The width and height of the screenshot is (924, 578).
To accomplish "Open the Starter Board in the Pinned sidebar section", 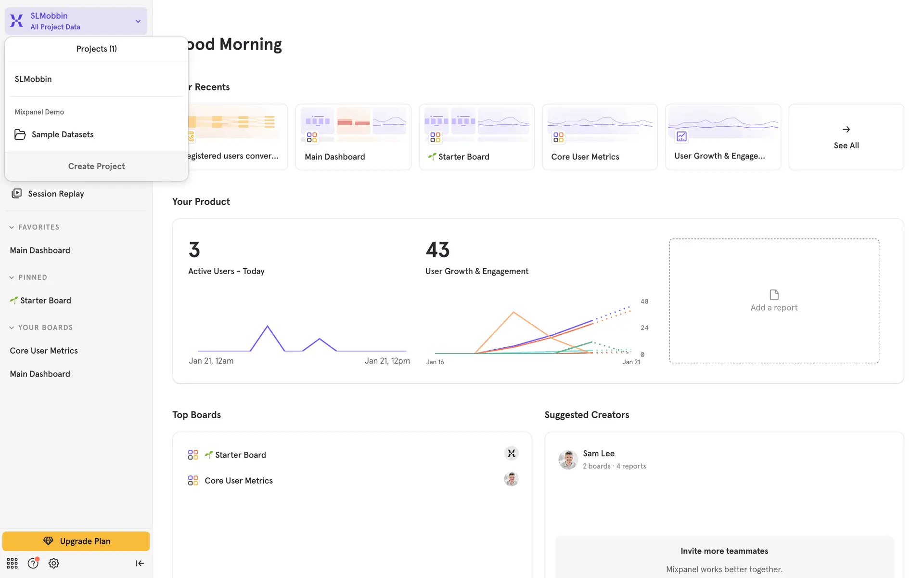I will pyautogui.click(x=45, y=301).
